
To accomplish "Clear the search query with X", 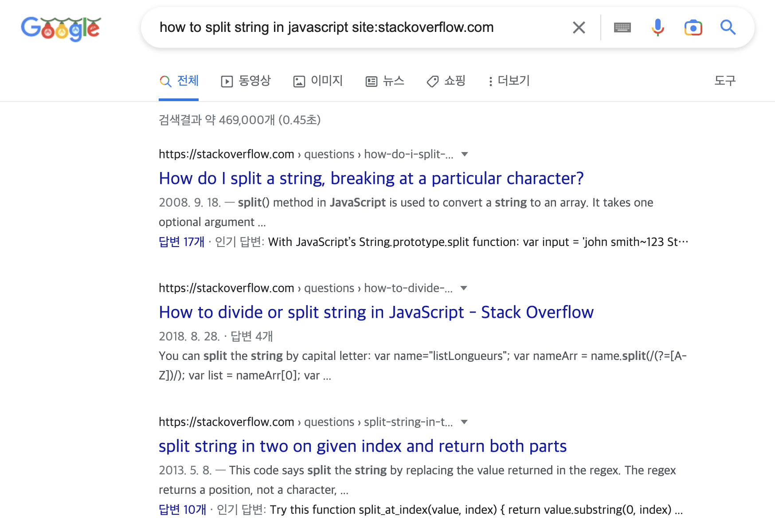I will click(579, 27).
